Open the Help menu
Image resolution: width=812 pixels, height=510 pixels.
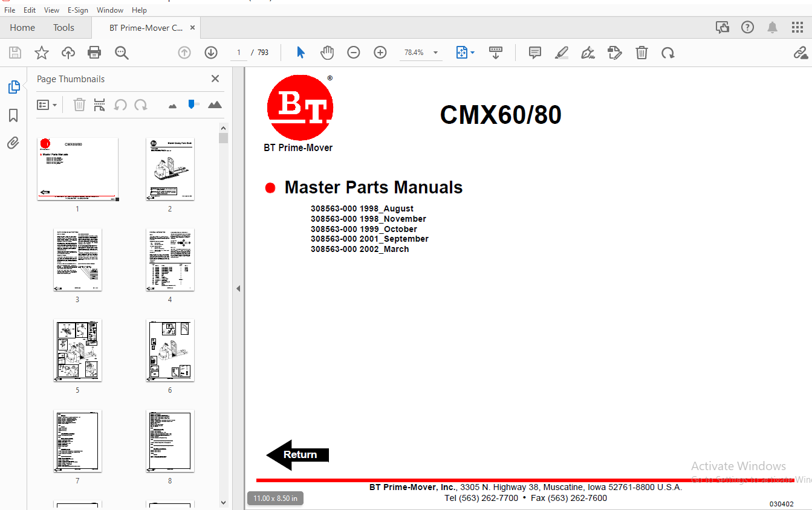coord(139,10)
